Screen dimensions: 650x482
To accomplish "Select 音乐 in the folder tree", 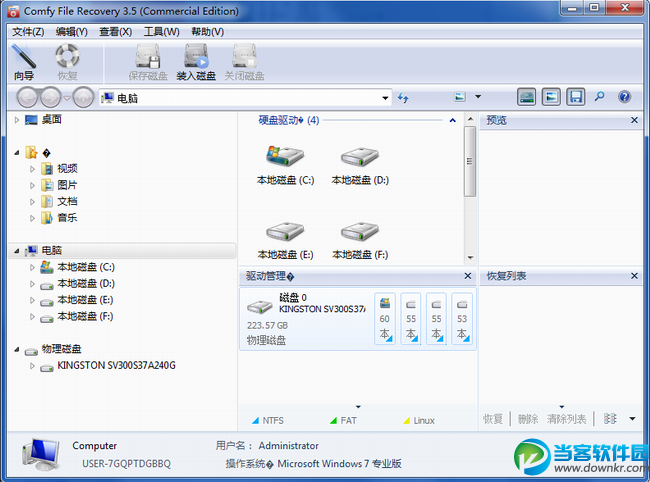I will tap(67, 218).
